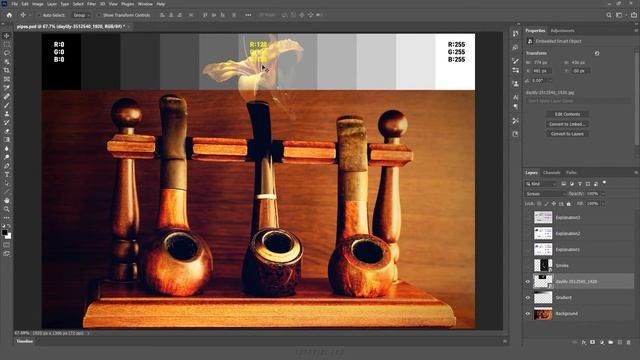Viewport: 640px width, 360px height.
Task: Open the rotation angle dropdown in Properties
Action: [550, 80]
